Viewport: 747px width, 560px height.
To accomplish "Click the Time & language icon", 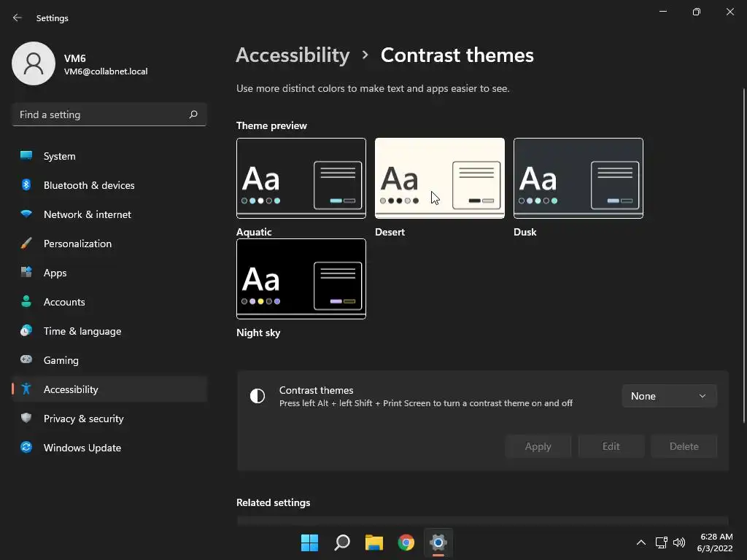I will click(26, 331).
